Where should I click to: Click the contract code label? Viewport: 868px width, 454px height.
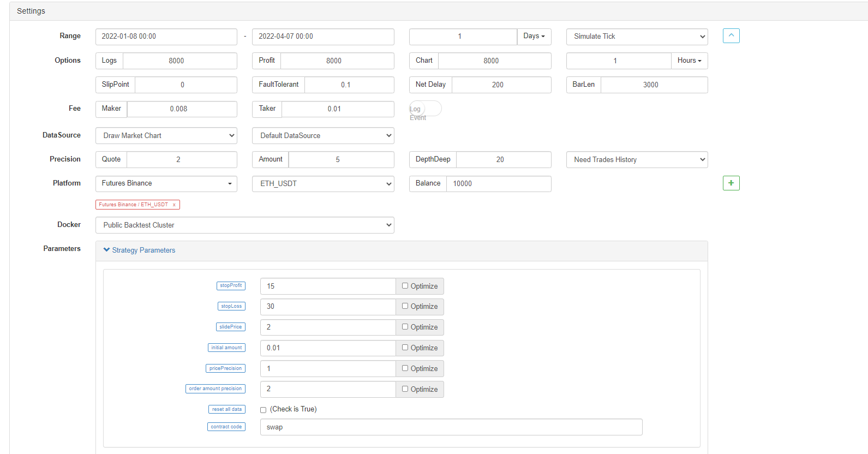tap(226, 427)
